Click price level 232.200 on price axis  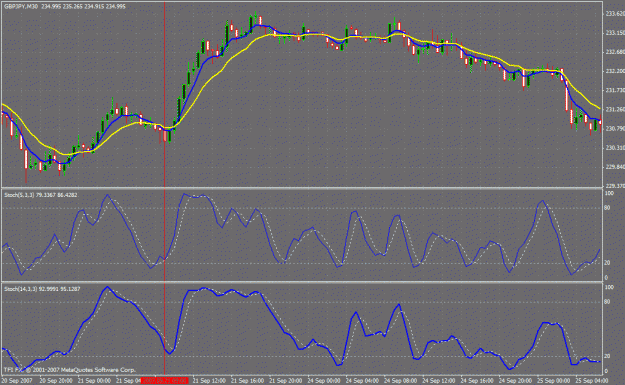[615, 71]
